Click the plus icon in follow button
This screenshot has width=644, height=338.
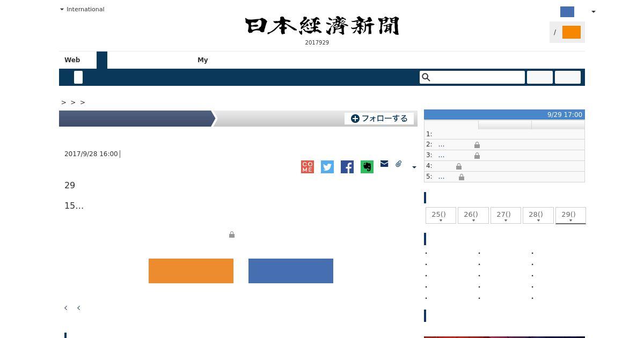pos(355,119)
